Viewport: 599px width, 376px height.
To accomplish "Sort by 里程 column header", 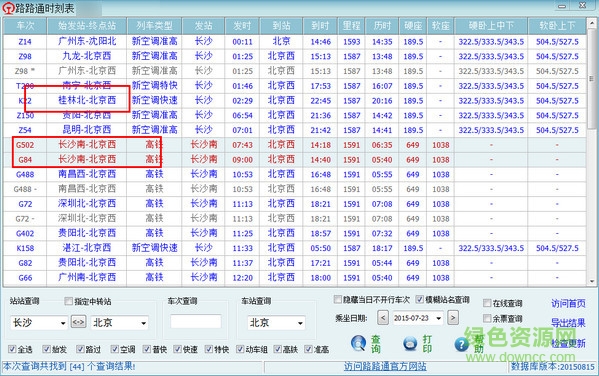I will (351, 26).
